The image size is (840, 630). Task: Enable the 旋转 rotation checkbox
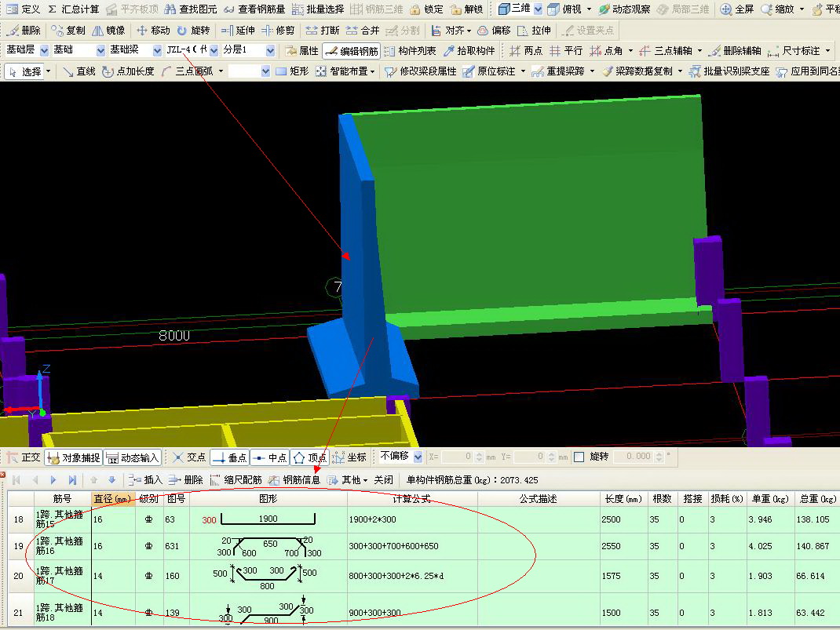click(579, 457)
